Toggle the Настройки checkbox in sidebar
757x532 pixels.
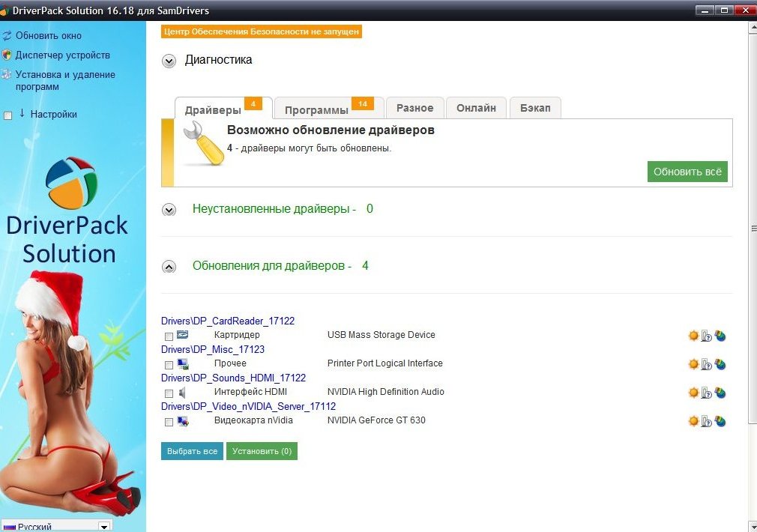(x=7, y=116)
